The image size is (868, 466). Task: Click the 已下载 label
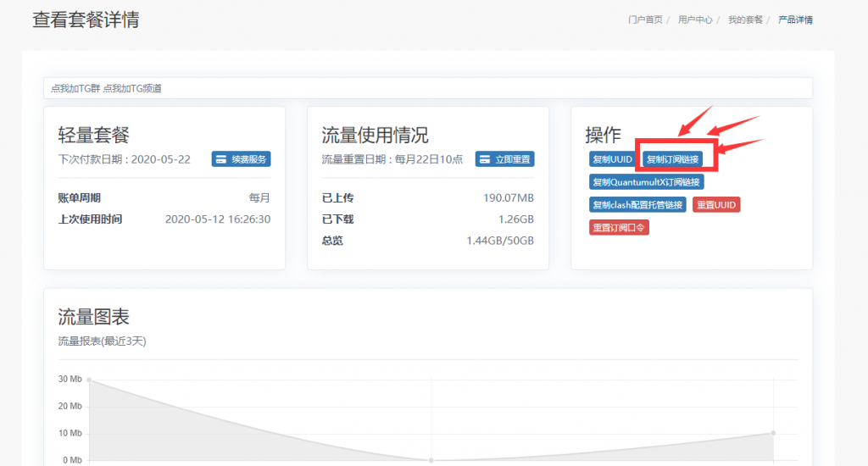(x=337, y=219)
